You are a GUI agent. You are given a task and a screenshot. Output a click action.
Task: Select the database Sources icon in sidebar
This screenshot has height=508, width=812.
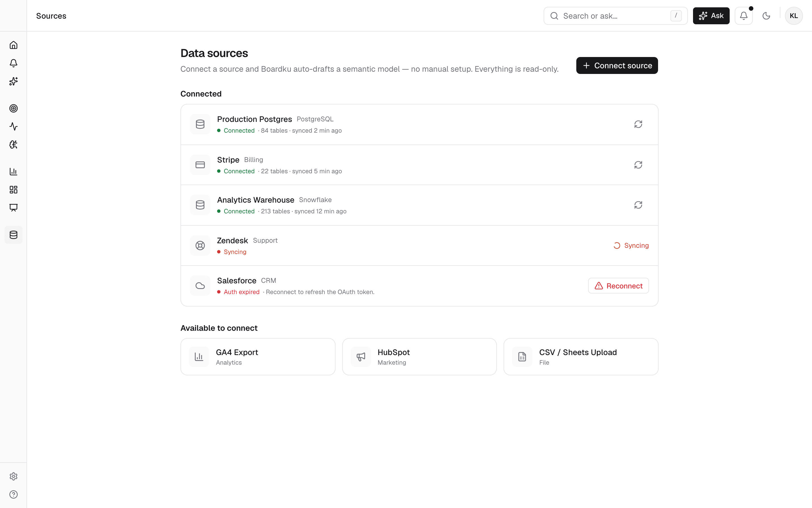(x=14, y=235)
